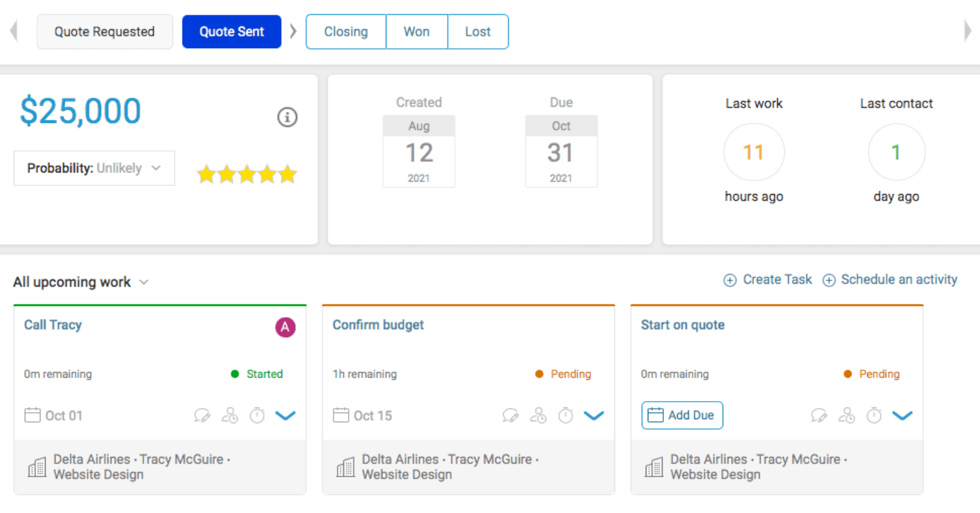980x513 pixels.
Task: Click the Create Task link
Action: pos(777,279)
